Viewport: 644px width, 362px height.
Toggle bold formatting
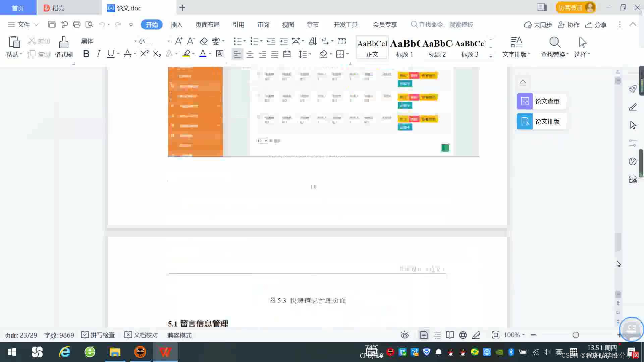[86, 54]
